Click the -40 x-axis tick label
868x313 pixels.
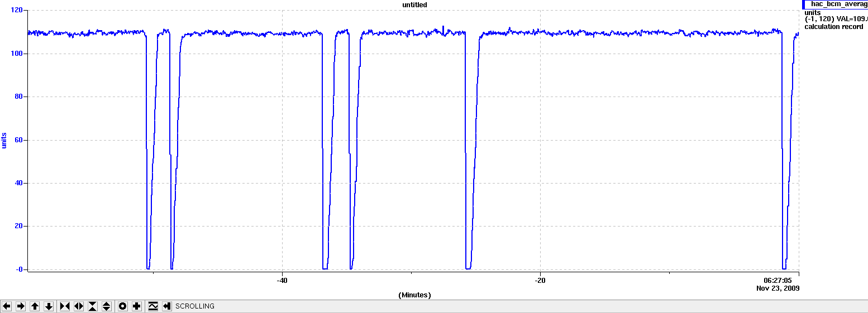(x=282, y=280)
